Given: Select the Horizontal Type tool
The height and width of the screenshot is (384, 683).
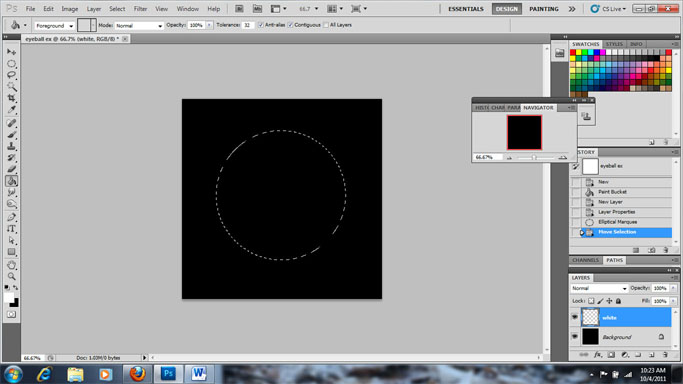Looking at the screenshot, I should point(11,229).
